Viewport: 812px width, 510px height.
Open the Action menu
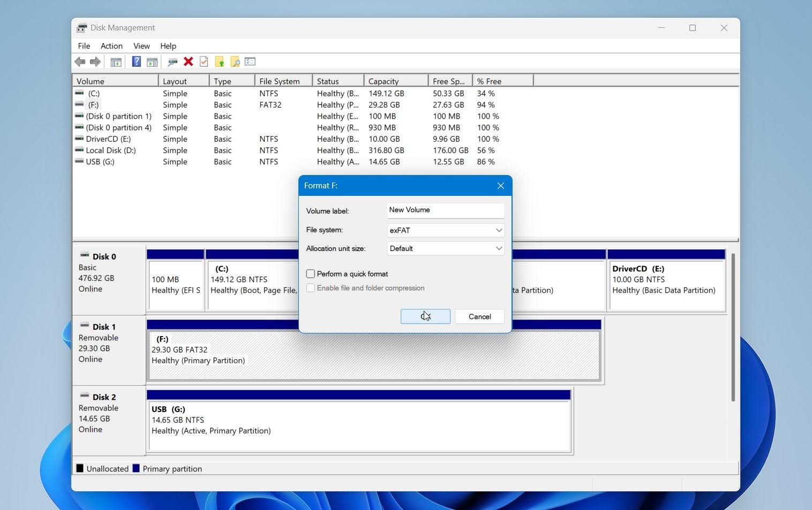[x=111, y=46]
